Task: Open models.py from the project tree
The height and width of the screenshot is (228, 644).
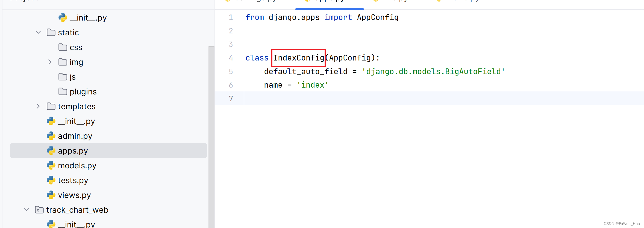Action: pyautogui.click(x=77, y=166)
